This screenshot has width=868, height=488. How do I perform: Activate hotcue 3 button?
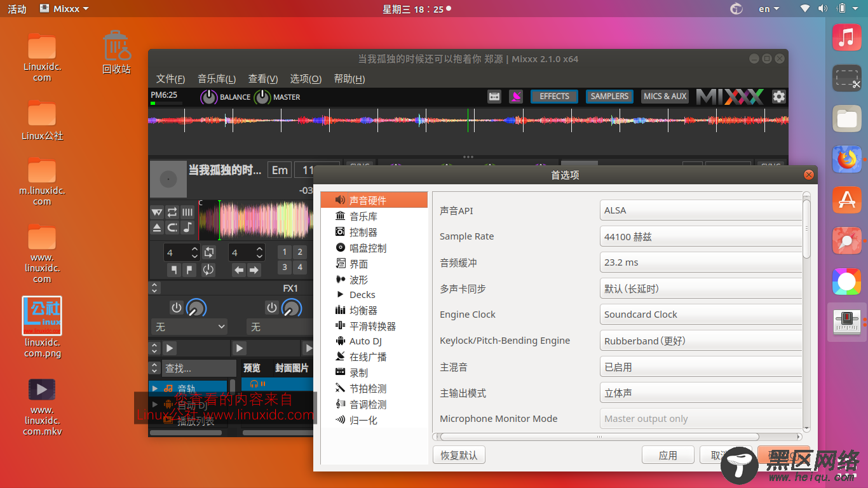click(x=285, y=268)
